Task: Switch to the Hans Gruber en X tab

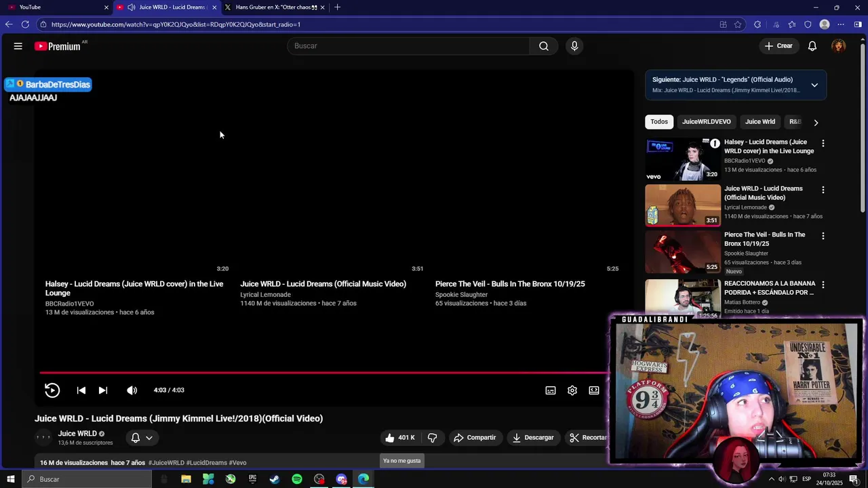Action: coord(275,7)
